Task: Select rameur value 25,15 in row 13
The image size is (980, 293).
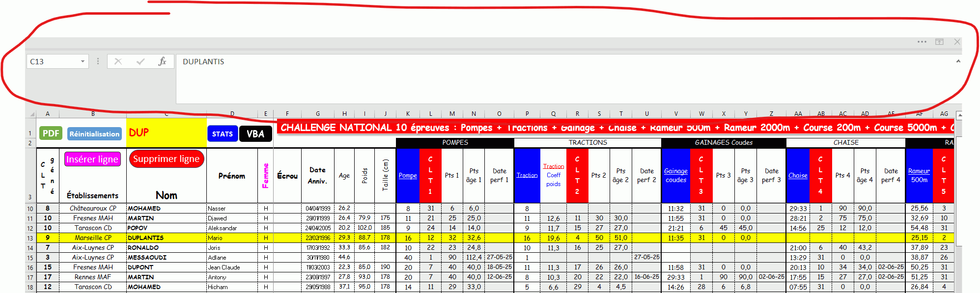Action: [919, 238]
